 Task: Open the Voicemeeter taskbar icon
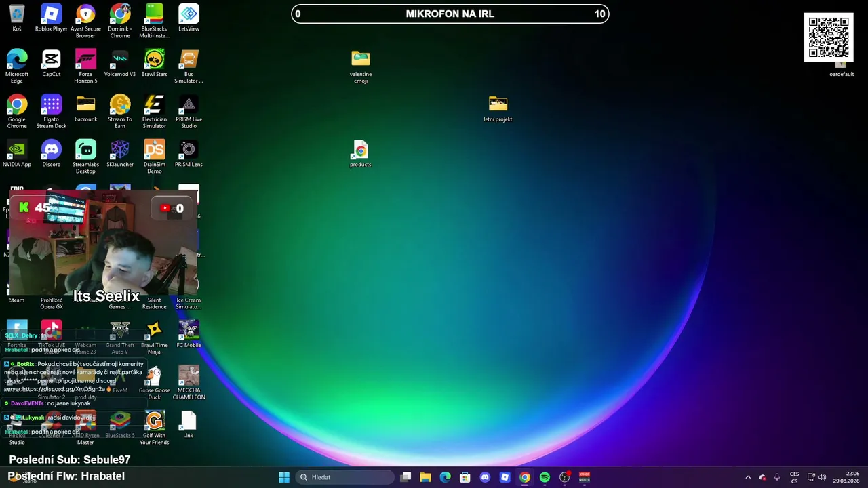[585, 477]
